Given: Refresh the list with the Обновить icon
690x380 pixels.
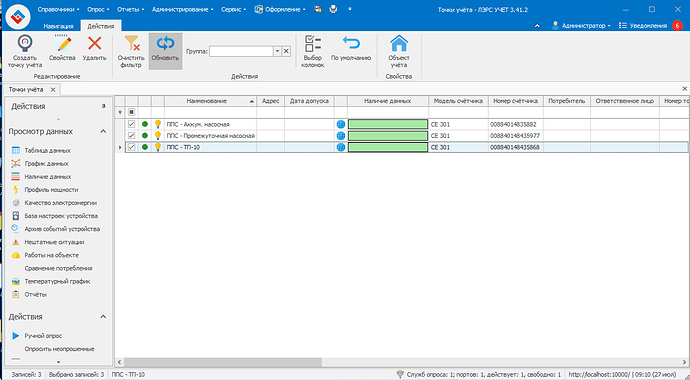Looking at the screenshot, I should 165,44.
